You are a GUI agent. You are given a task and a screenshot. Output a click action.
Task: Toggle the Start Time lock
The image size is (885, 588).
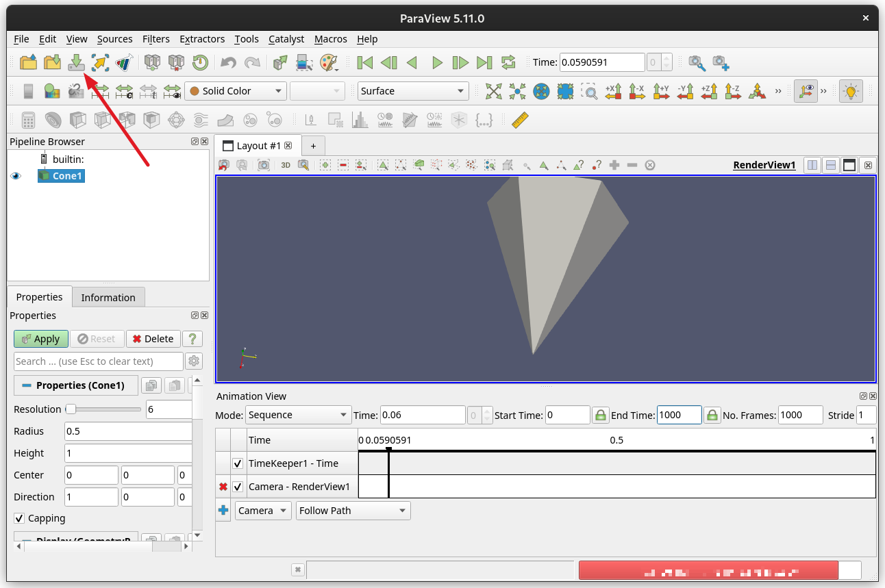point(600,415)
